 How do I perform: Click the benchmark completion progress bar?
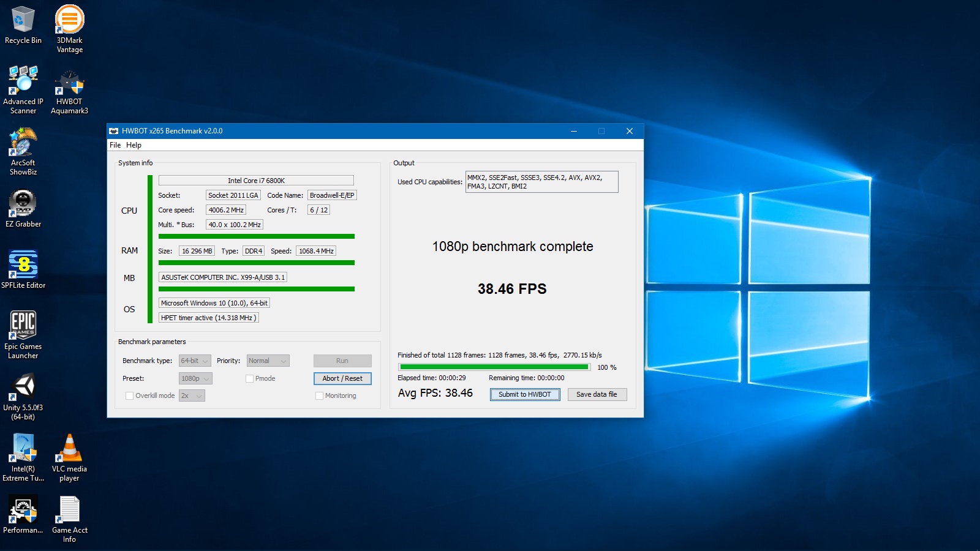coord(494,367)
